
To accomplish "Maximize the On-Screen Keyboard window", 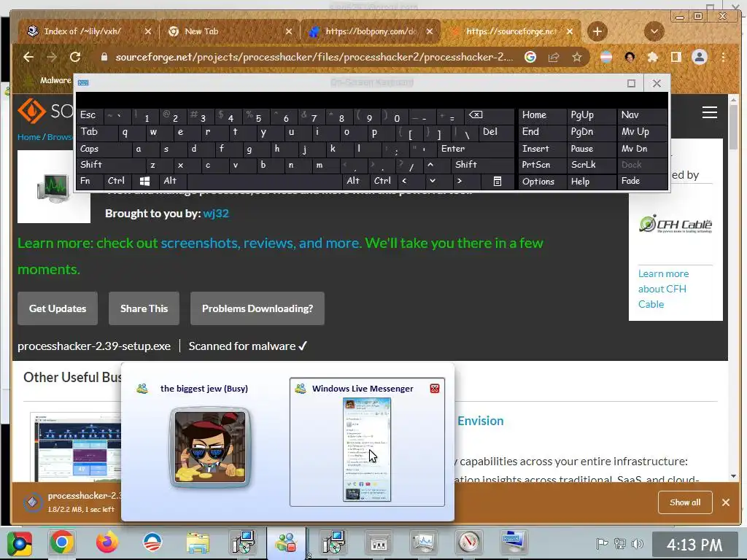I will pyautogui.click(x=631, y=83).
